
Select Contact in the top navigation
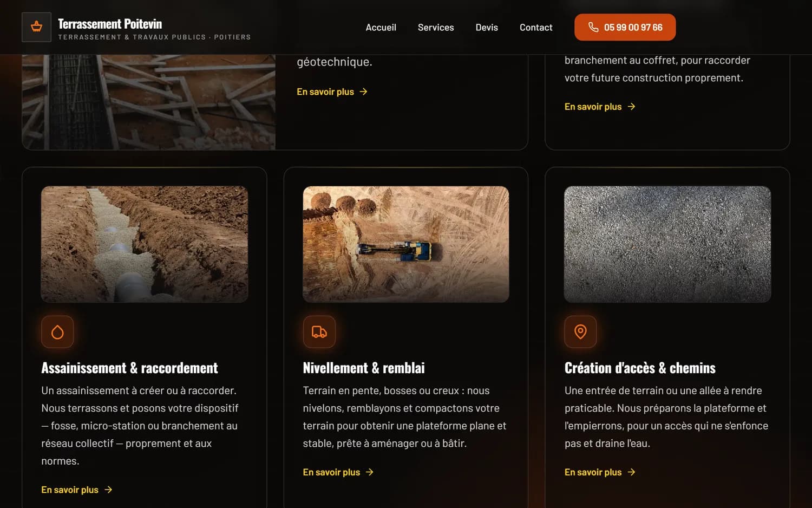(536, 27)
